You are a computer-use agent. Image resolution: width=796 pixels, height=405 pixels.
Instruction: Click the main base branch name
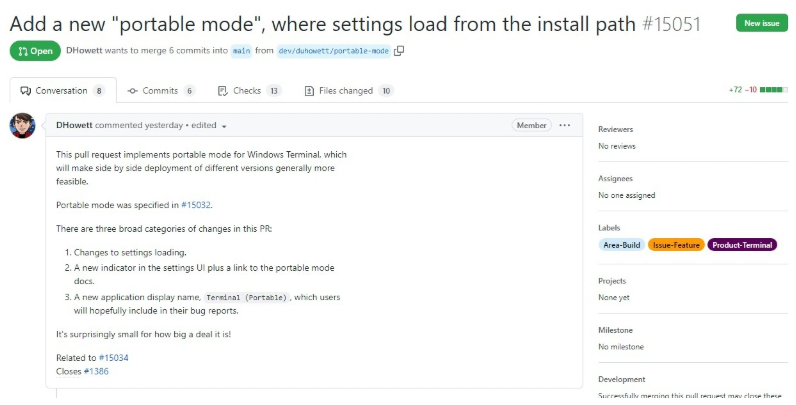[x=242, y=50]
